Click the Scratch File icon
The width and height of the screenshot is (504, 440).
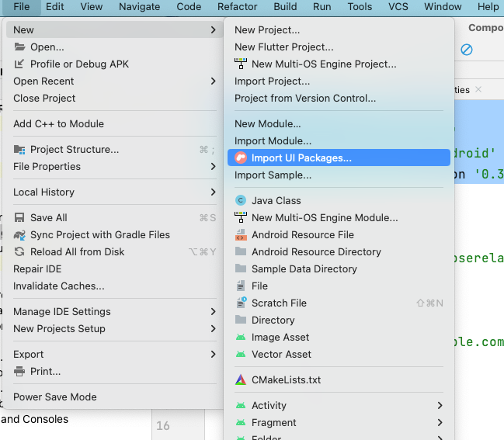(242, 303)
